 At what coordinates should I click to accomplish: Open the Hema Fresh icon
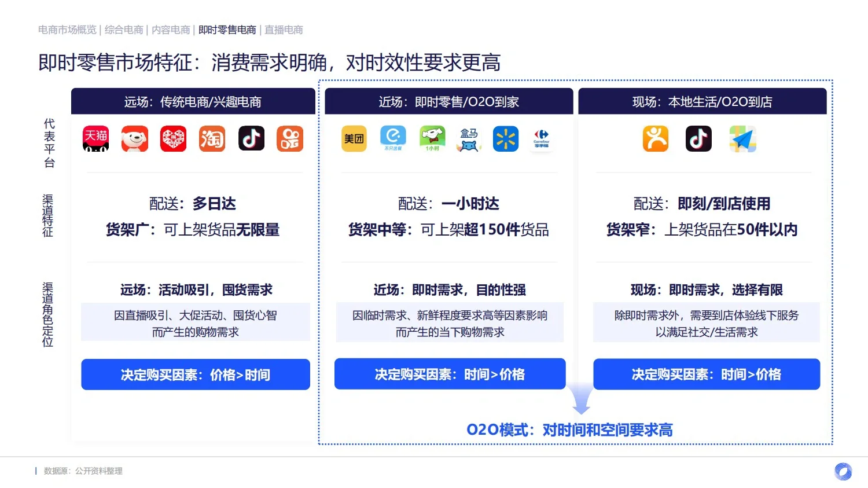click(469, 139)
